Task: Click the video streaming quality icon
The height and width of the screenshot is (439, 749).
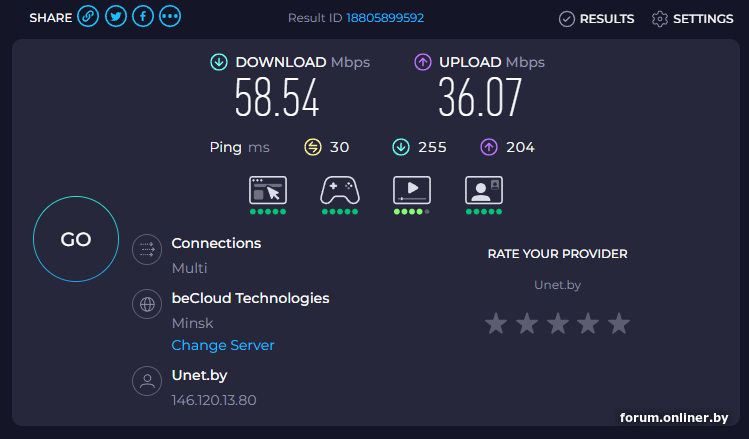Action: click(x=411, y=189)
